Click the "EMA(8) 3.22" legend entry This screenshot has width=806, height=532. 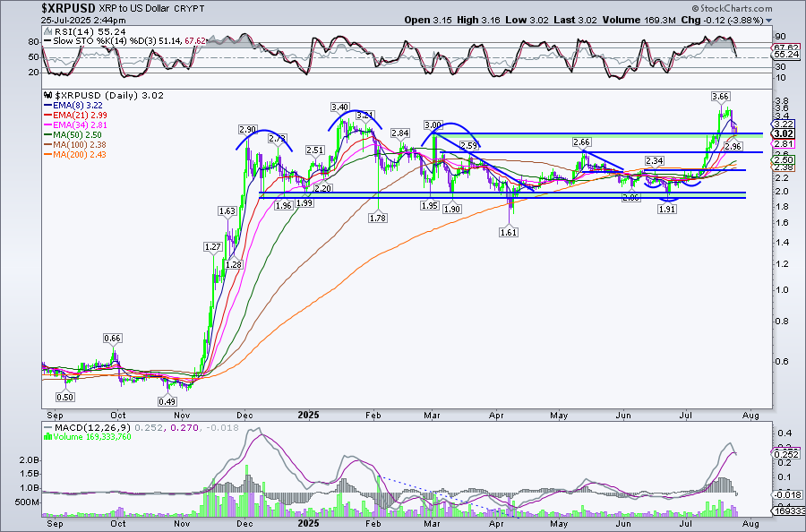pyautogui.click(x=75, y=106)
